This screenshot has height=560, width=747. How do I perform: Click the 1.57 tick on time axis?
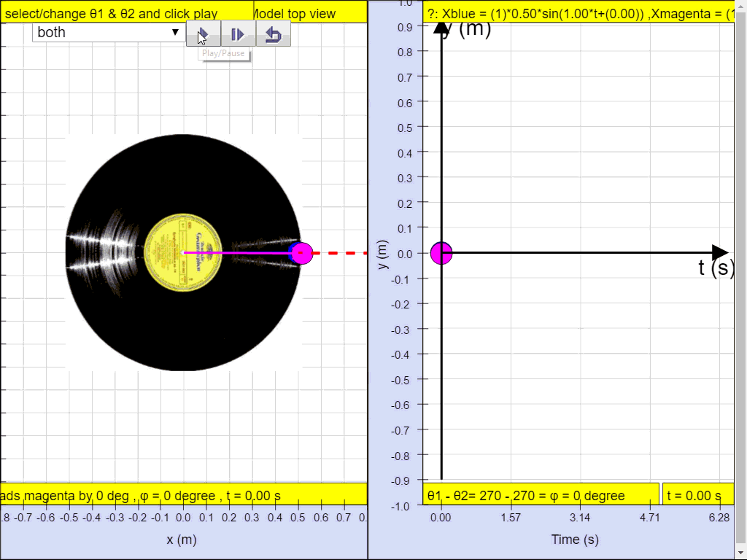click(x=511, y=517)
